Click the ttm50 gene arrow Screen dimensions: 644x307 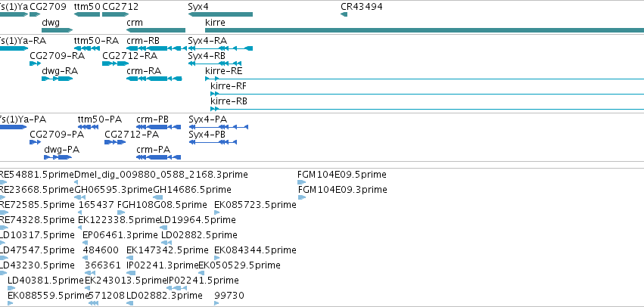[x=87, y=15]
